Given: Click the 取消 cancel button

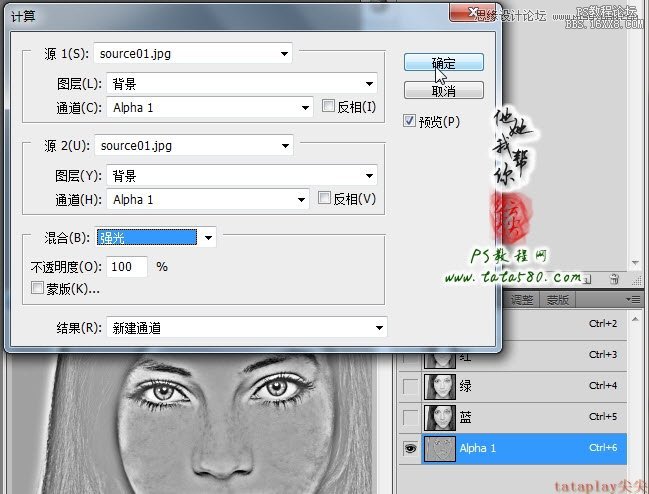Looking at the screenshot, I should click(x=444, y=90).
